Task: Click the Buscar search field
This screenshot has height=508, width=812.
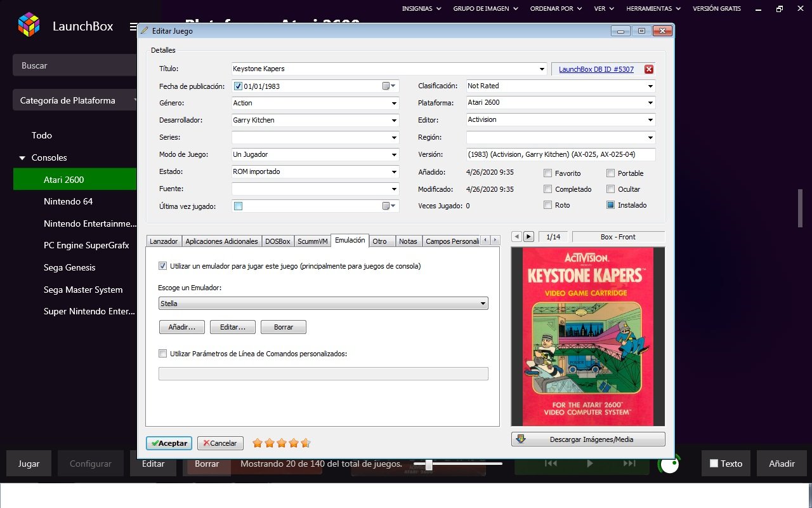Action: click(74, 65)
